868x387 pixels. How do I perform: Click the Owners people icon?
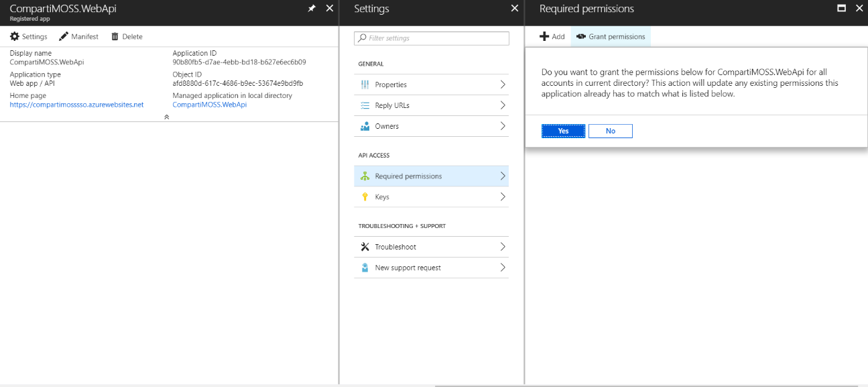tap(365, 126)
